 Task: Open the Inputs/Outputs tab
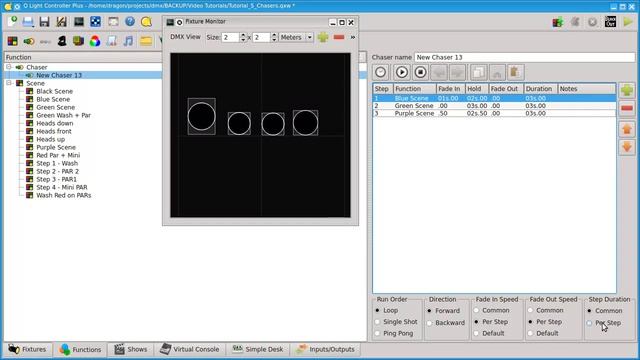click(x=326, y=349)
